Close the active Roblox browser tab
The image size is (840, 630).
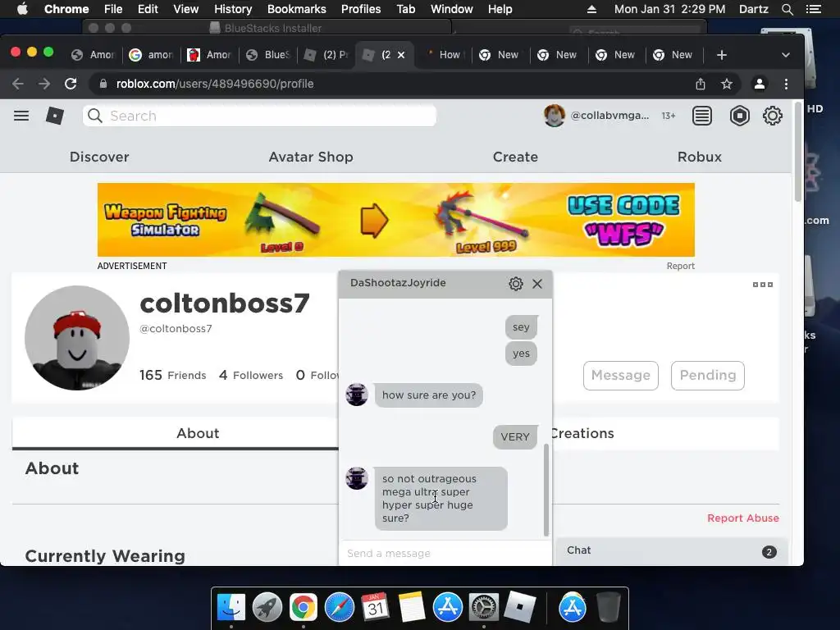click(401, 55)
